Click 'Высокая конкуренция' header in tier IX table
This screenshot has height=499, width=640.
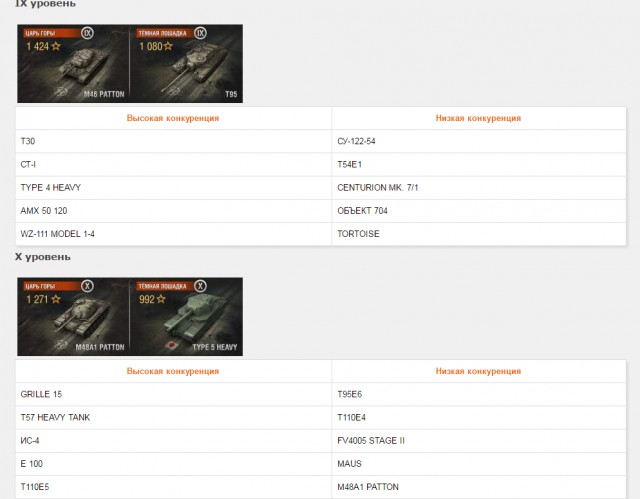pos(173,118)
